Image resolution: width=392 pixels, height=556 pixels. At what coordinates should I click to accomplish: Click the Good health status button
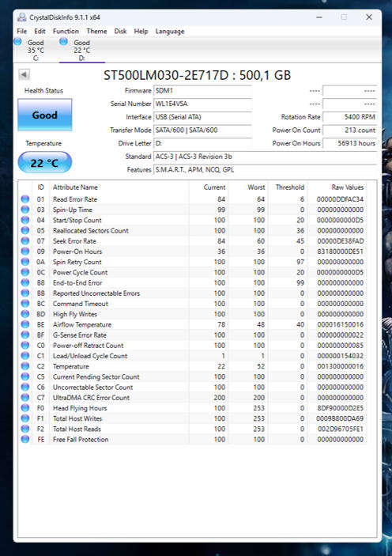coord(45,115)
